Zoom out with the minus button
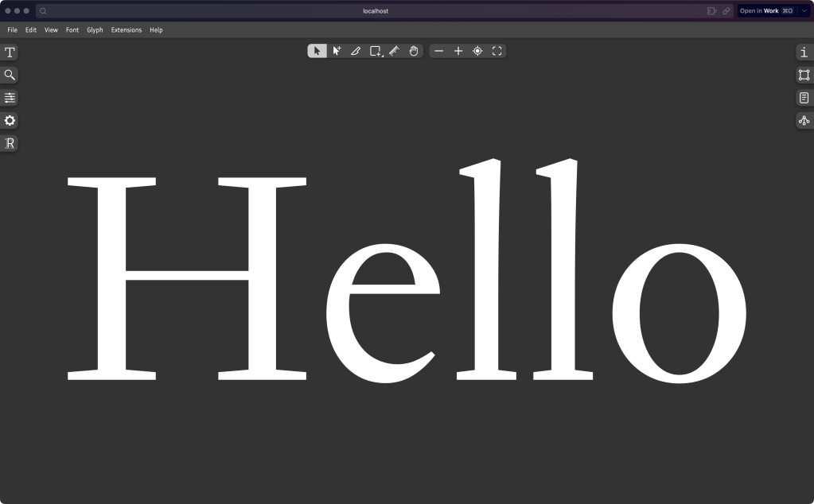This screenshot has width=814, height=504. pos(438,51)
